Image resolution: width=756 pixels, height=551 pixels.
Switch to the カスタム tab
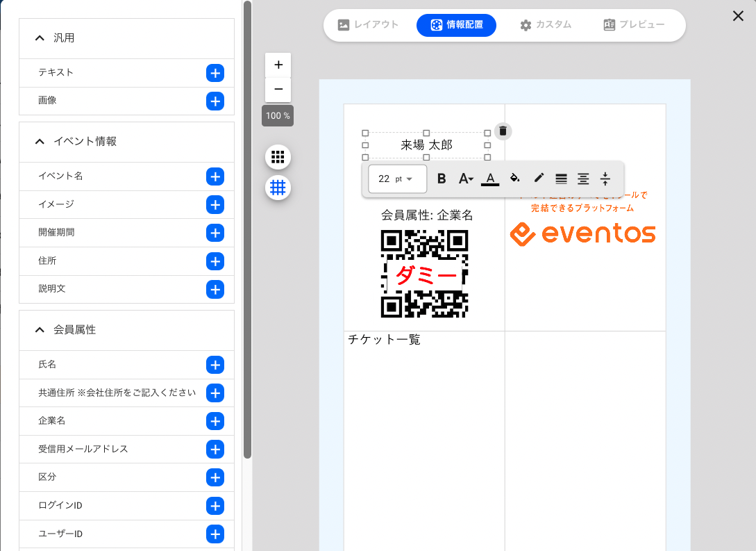click(x=546, y=24)
